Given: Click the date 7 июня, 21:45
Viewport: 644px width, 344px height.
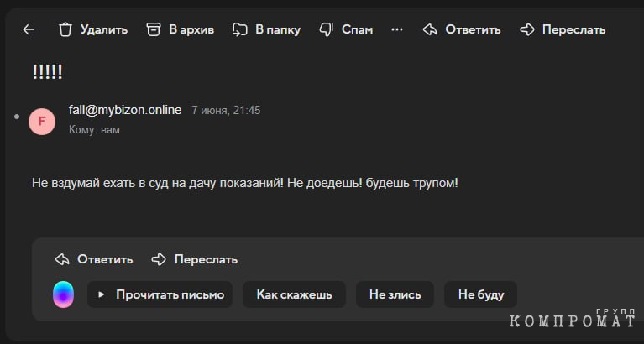Looking at the screenshot, I should point(226,111).
